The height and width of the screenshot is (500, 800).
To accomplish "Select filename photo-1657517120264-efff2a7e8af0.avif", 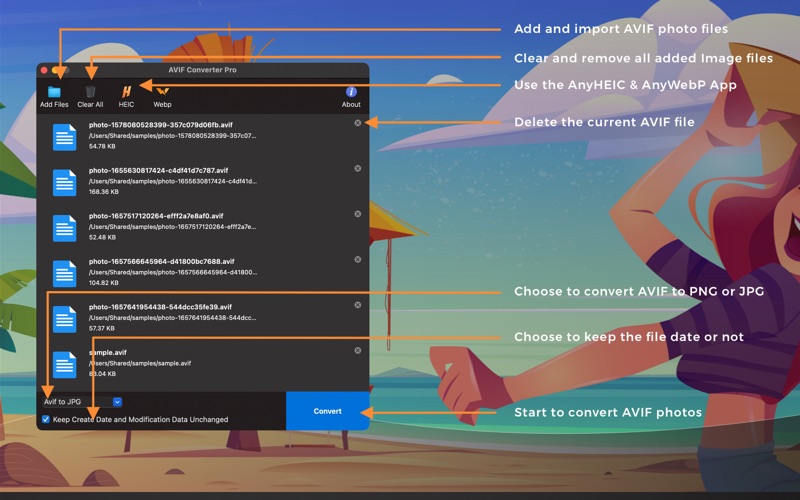I will pos(156,216).
